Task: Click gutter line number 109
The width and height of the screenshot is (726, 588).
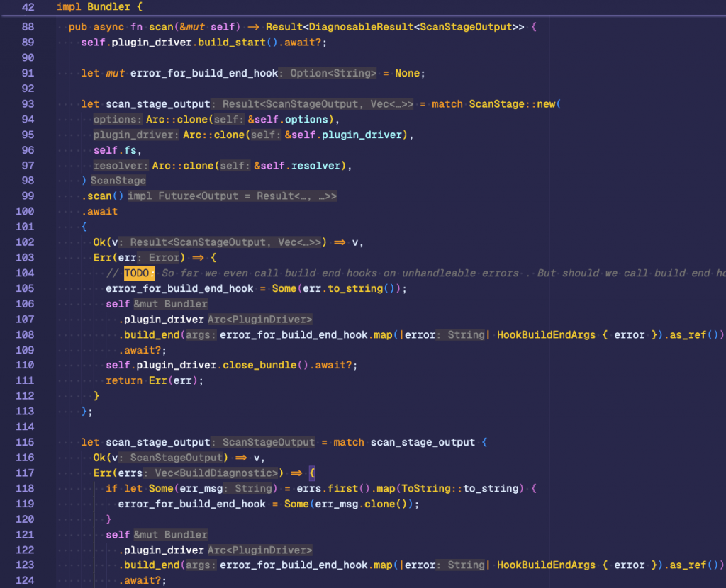Action: click(25, 350)
